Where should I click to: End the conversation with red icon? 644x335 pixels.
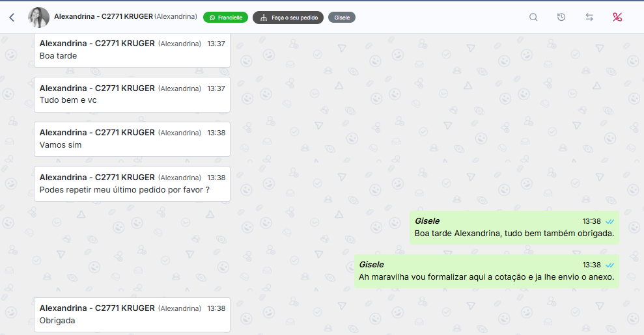pos(617,18)
